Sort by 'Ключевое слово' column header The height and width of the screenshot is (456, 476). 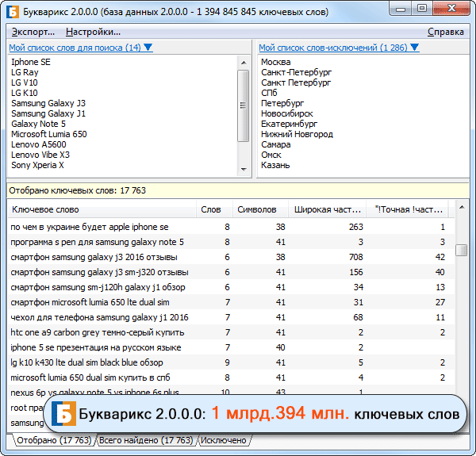(46, 209)
